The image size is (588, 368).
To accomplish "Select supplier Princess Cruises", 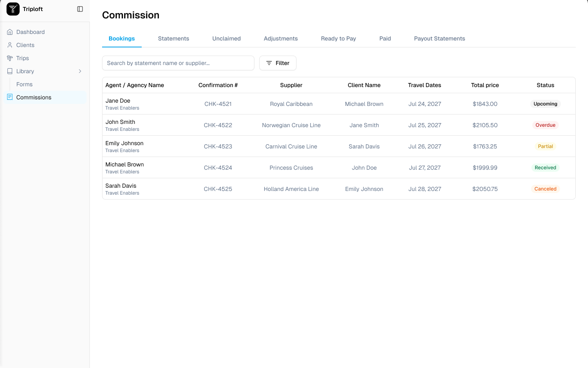I will tap(291, 168).
